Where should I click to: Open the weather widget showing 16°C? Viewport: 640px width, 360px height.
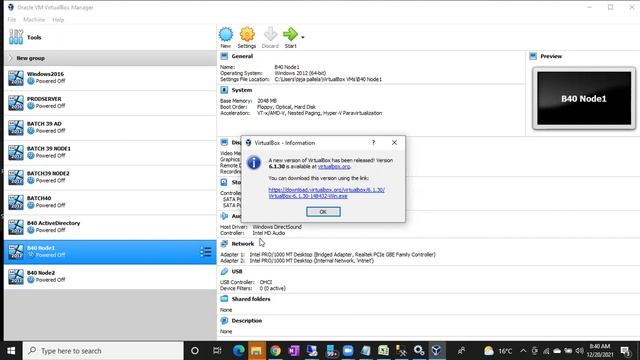coord(498,351)
